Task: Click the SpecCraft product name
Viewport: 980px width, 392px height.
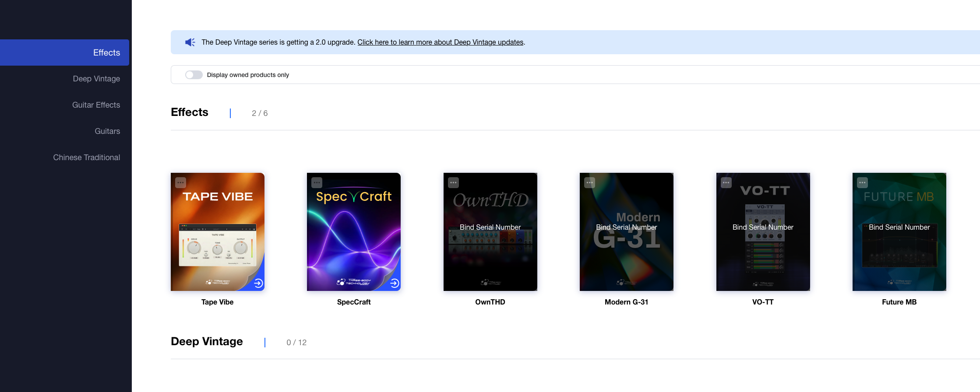Action: (x=354, y=302)
